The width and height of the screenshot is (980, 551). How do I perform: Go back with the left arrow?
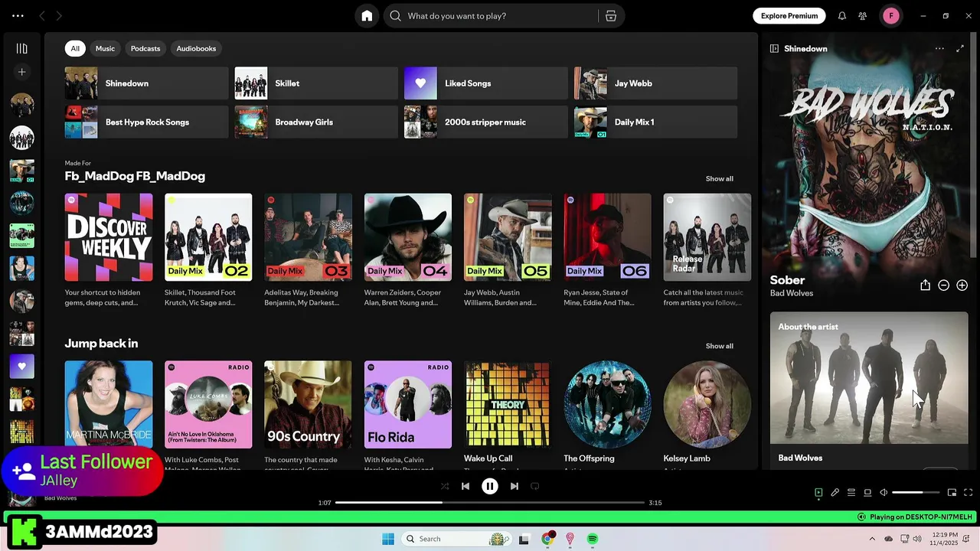click(x=42, y=16)
